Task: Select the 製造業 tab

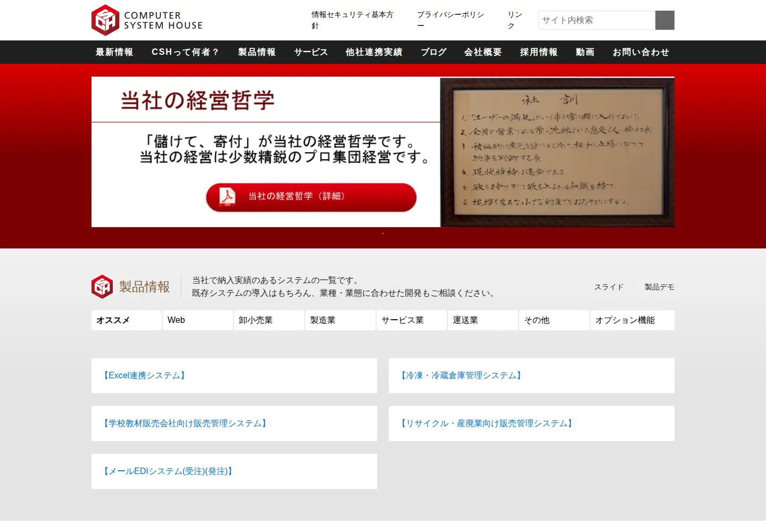Action: (x=340, y=320)
